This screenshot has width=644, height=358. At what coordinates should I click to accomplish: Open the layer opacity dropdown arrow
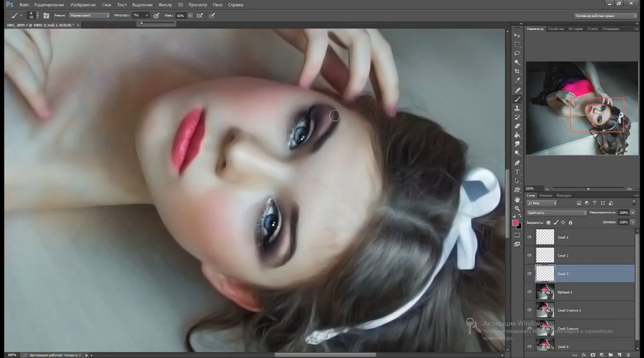click(632, 212)
